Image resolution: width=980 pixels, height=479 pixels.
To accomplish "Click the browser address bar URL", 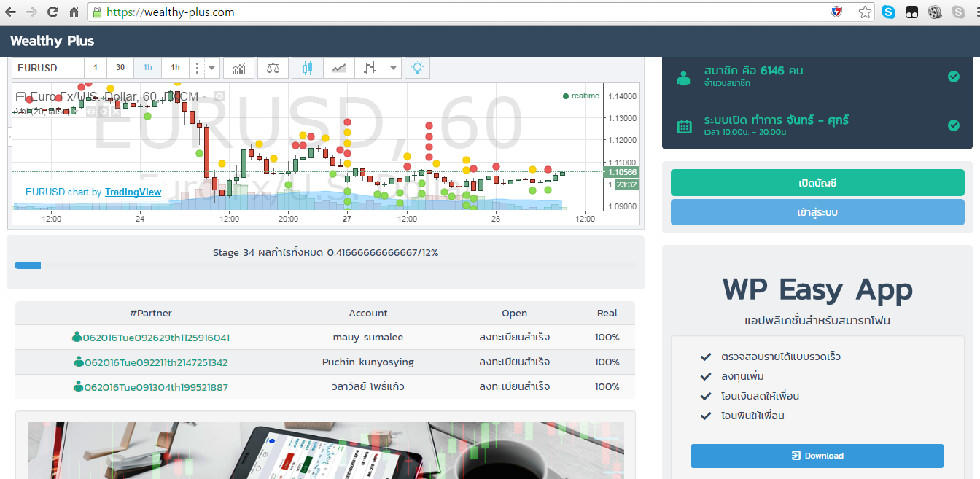I will coord(171,12).
